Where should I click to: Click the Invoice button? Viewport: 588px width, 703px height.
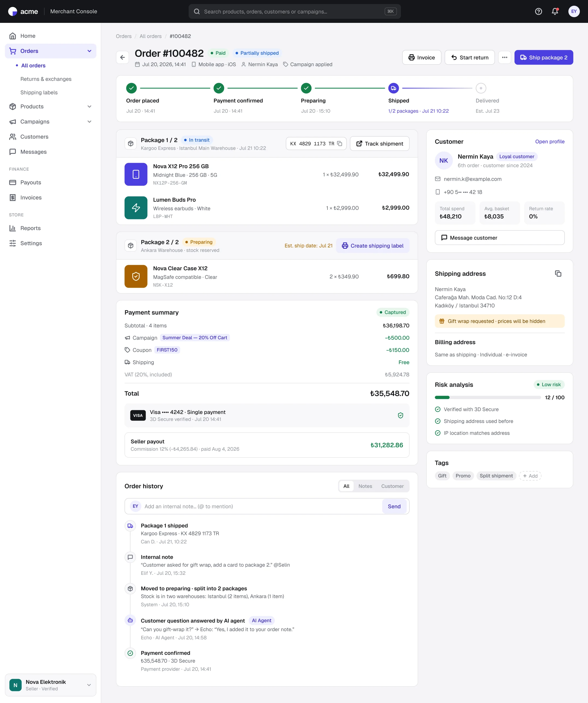click(x=421, y=57)
